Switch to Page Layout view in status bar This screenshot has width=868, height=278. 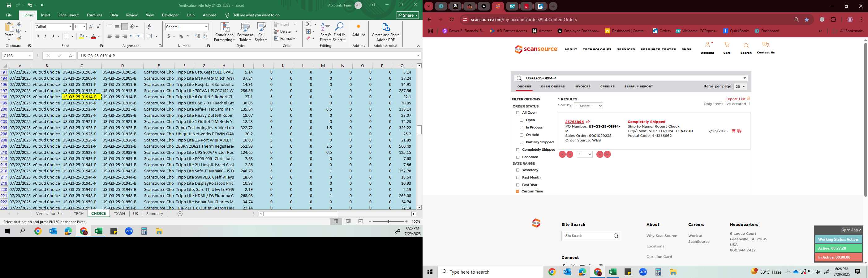point(348,221)
